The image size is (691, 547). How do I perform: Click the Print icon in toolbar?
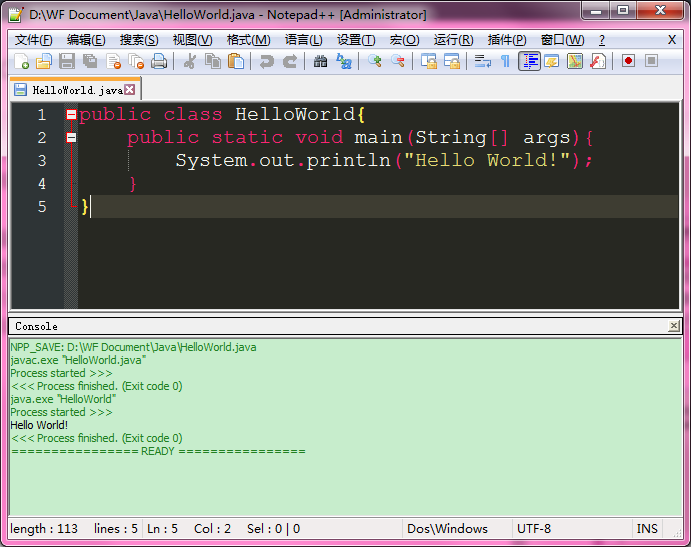point(159,62)
